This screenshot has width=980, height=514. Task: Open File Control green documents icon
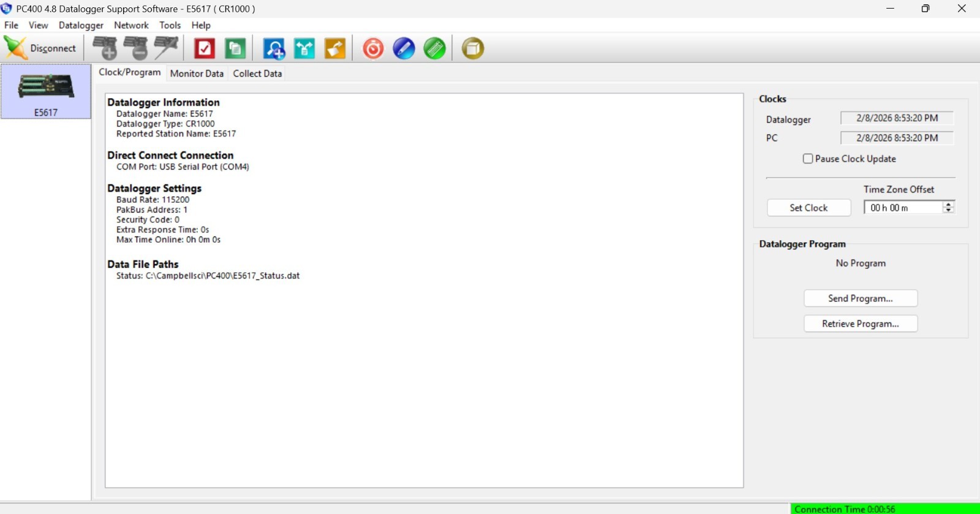(x=235, y=48)
